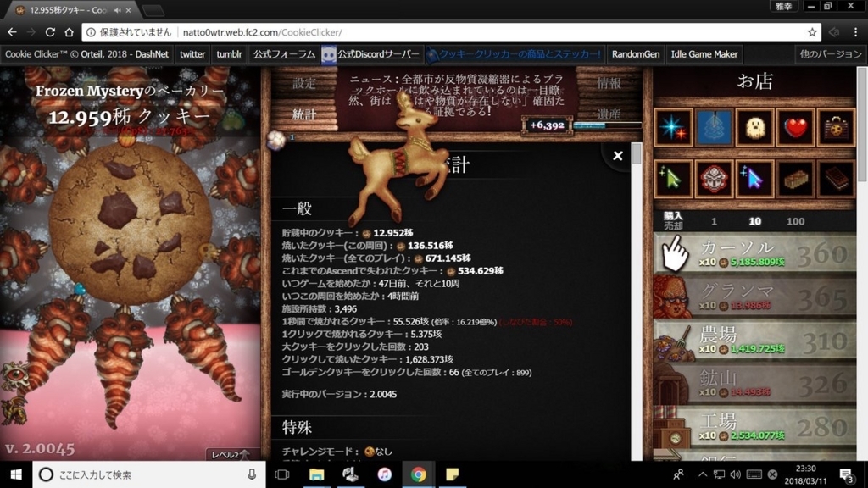
Task: Bookmark this page with the star
Action: tap(812, 32)
